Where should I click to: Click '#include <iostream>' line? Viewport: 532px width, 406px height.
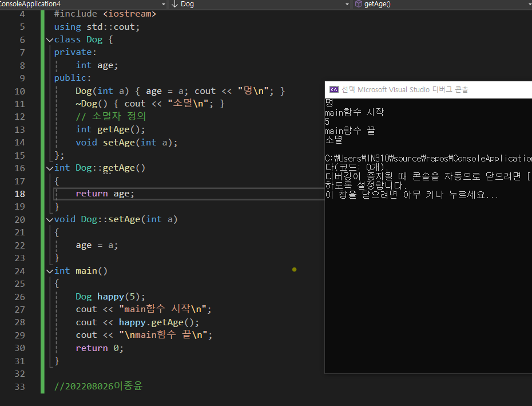(x=105, y=14)
